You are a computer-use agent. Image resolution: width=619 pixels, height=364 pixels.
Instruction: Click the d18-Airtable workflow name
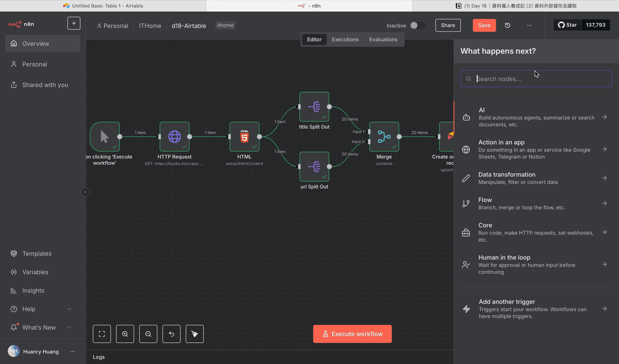click(189, 26)
